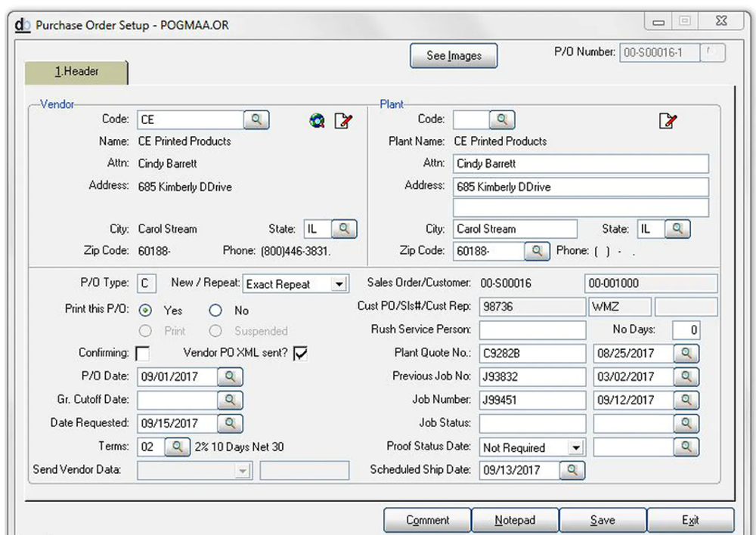The image size is (756, 535).
Task: Click Previous Job No field J93832
Action: click(x=533, y=376)
